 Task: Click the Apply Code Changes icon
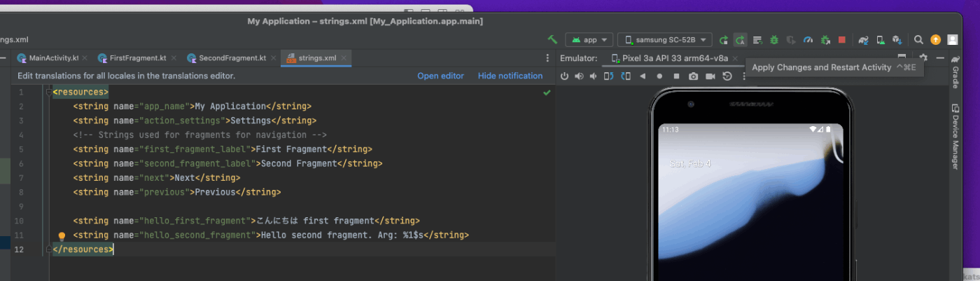(757, 40)
